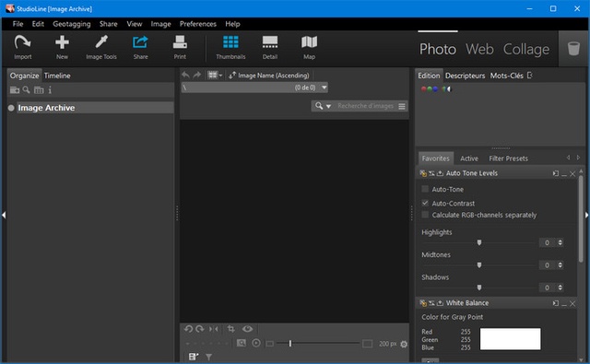
Task: Rotate image left with the counterclockwise icon
Action: 188,329
